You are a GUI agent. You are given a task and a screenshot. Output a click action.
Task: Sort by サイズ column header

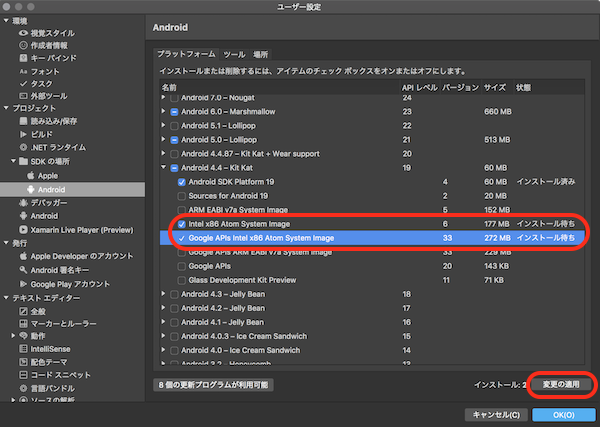point(495,88)
